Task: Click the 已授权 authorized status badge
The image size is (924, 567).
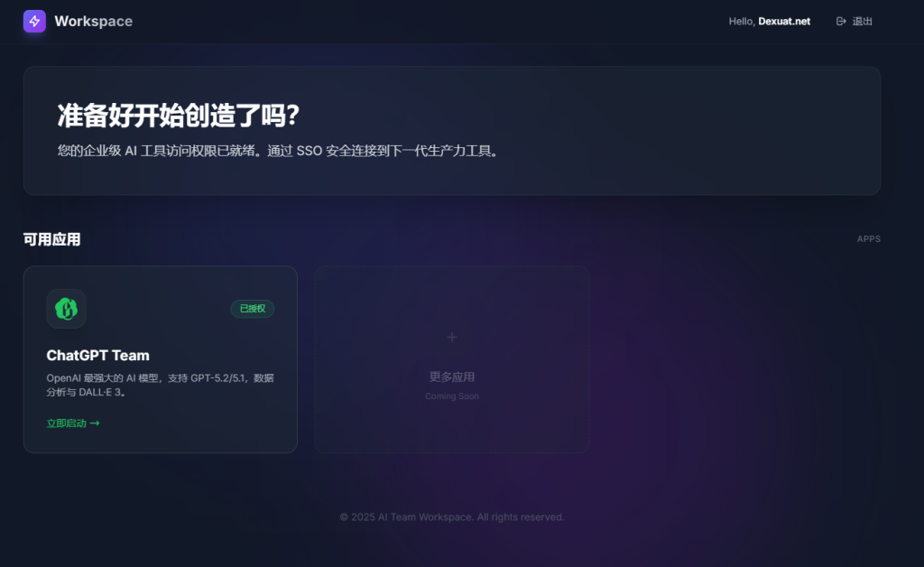Action: pos(252,309)
